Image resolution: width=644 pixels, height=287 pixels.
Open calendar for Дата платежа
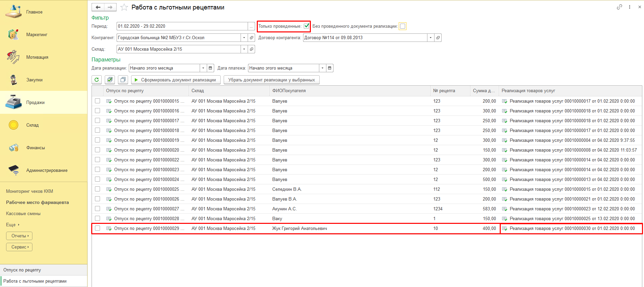(330, 68)
